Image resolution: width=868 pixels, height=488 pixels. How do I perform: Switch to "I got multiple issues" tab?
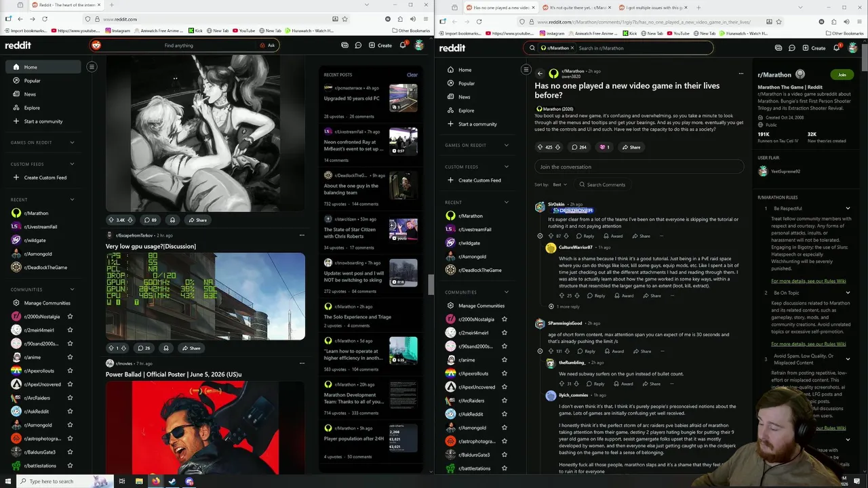point(653,7)
